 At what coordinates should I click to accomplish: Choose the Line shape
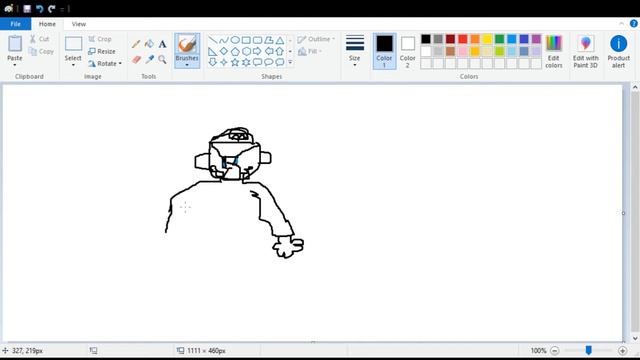pos(213,40)
